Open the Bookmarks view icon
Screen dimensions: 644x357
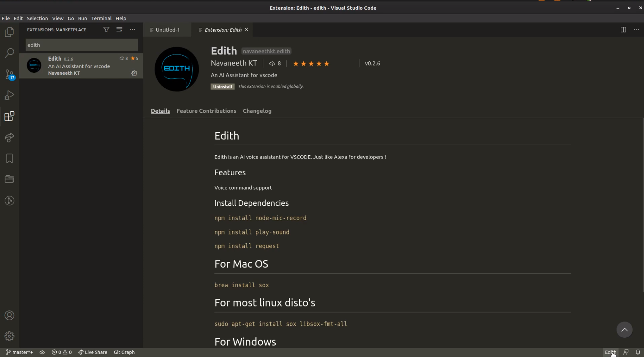point(10,158)
